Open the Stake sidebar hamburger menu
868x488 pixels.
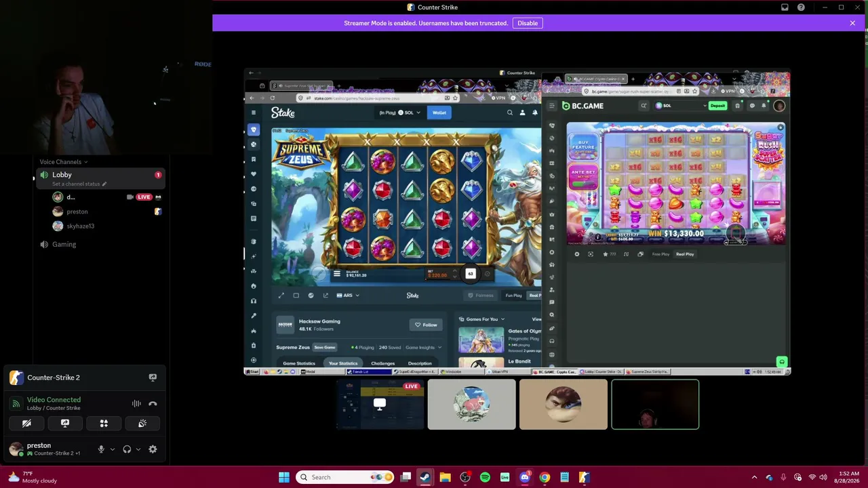point(254,113)
